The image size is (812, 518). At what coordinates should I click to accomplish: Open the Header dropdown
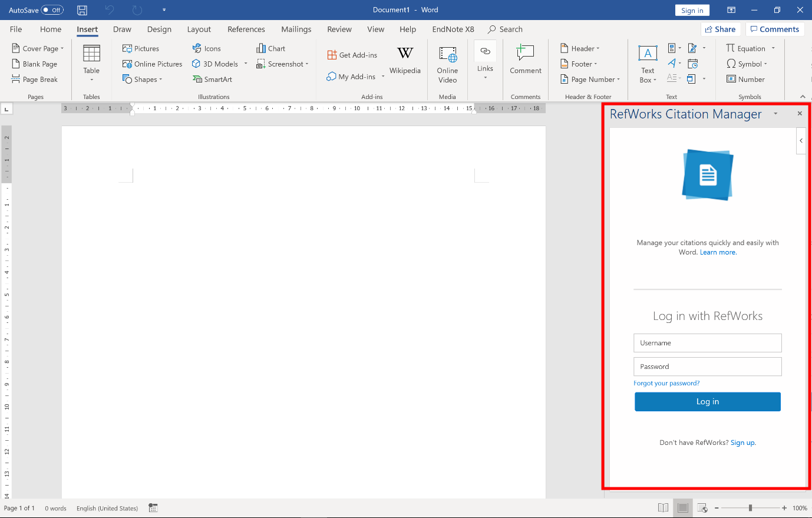tap(580, 49)
